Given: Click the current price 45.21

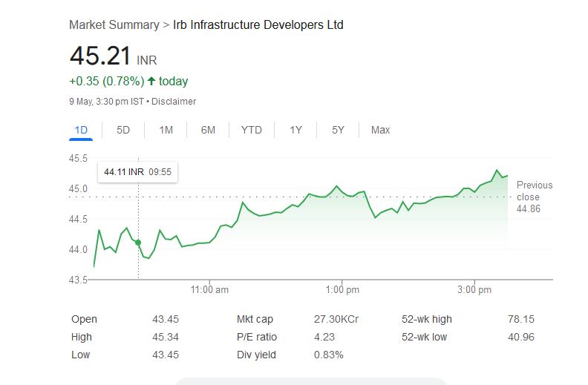Looking at the screenshot, I should [100, 56].
